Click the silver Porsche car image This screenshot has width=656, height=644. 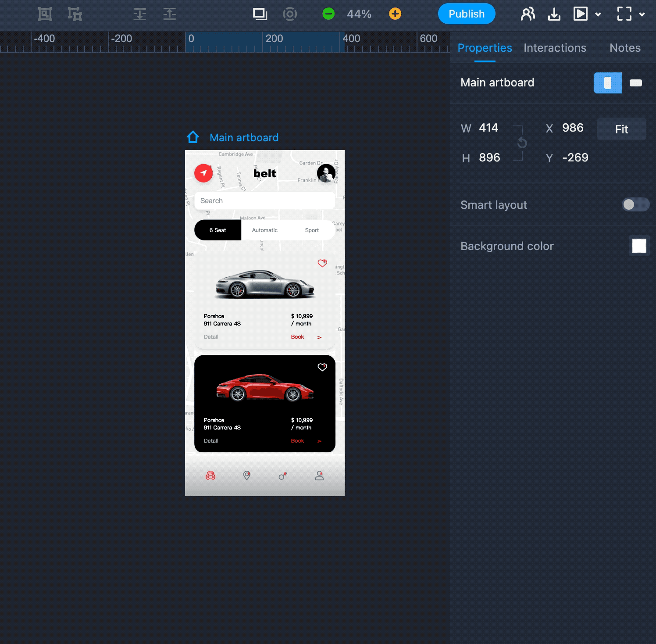tap(265, 284)
